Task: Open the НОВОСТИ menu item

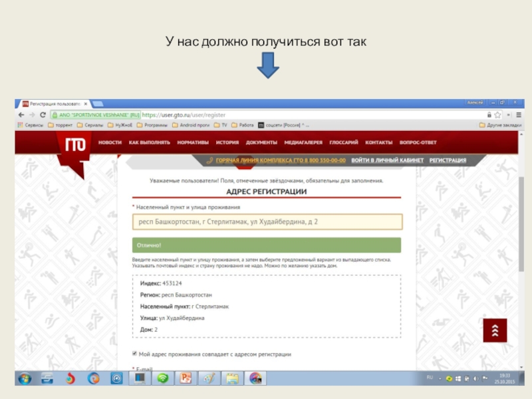Action: pyautogui.click(x=110, y=142)
